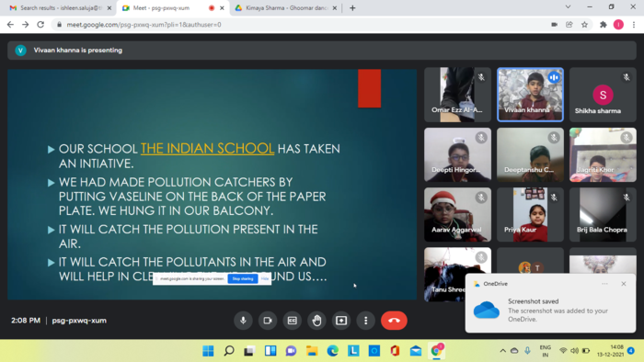Open File Explorer from taskbar

pyautogui.click(x=312, y=351)
